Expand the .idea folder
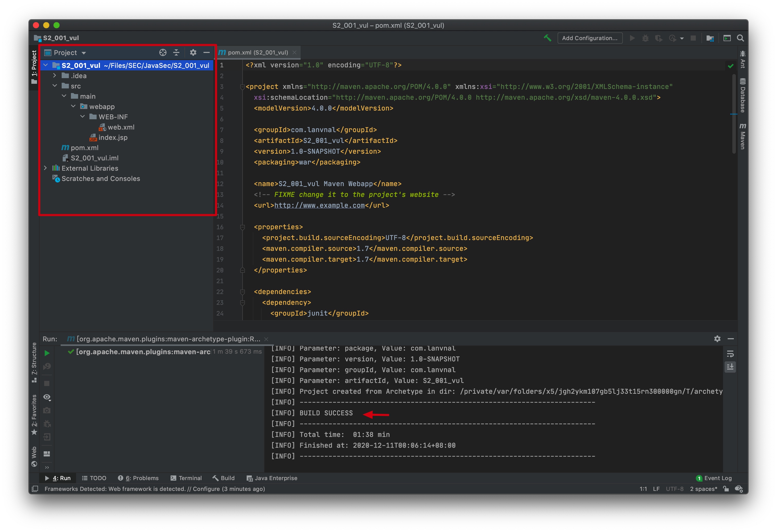 (x=54, y=76)
